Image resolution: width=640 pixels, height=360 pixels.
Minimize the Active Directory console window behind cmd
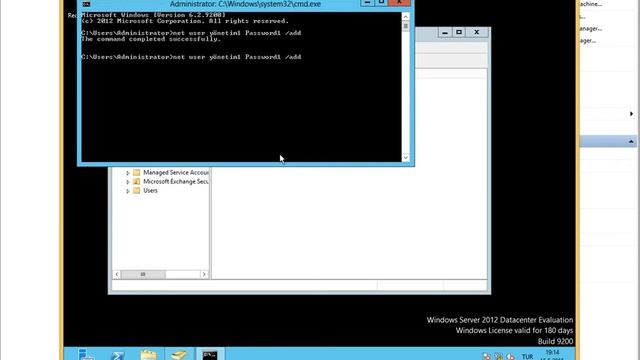[445, 32]
